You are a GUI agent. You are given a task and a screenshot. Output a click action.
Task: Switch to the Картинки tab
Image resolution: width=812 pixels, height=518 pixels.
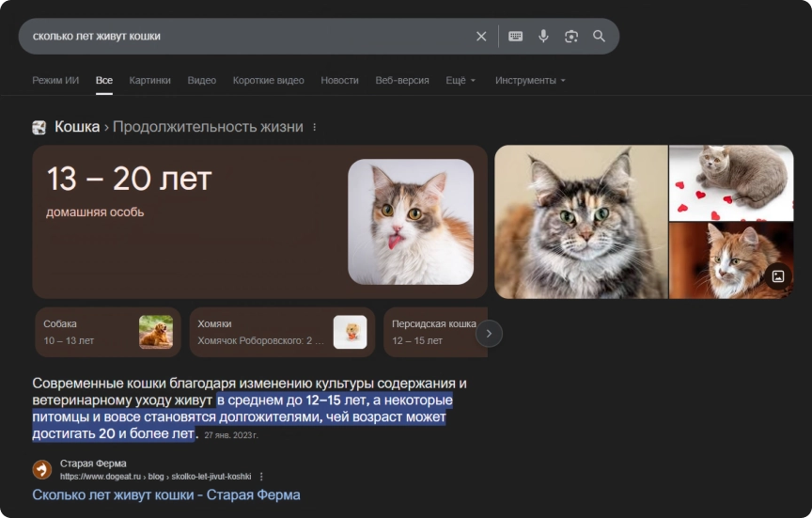coord(149,80)
